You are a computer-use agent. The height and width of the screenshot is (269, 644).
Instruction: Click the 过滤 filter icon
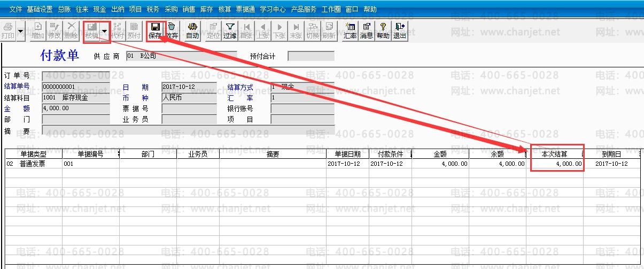230,30
